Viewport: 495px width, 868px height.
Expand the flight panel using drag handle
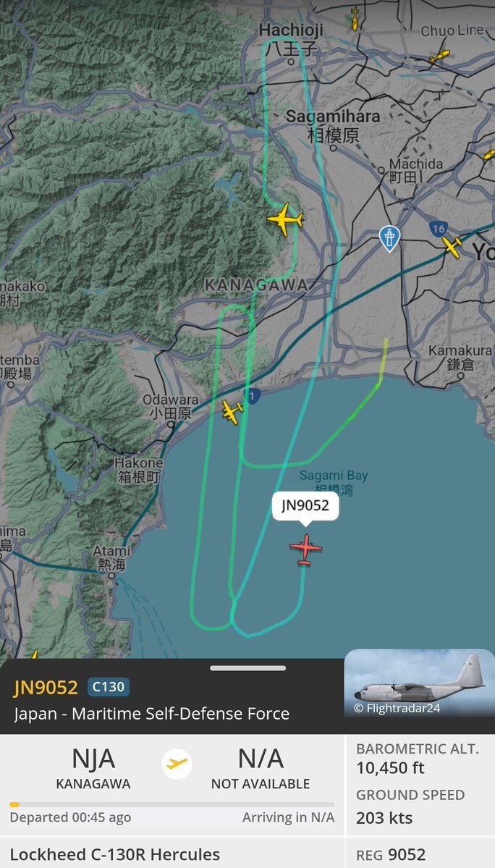click(x=247, y=668)
